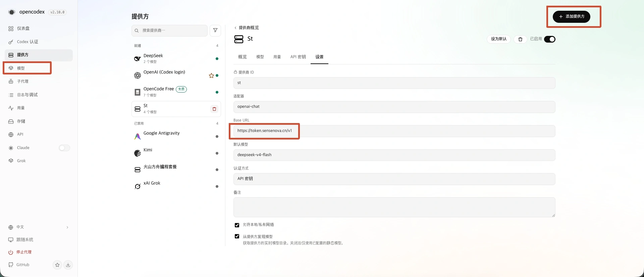Click the Google Antigravity logo icon
Image resolution: width=644 pixels, height=277 pixels.
coord(138,136)
